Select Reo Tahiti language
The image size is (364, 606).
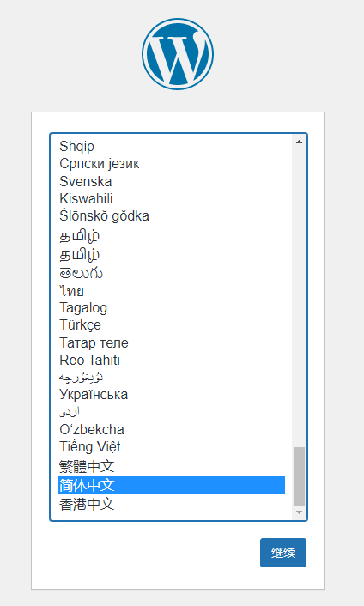pos(171,360)
